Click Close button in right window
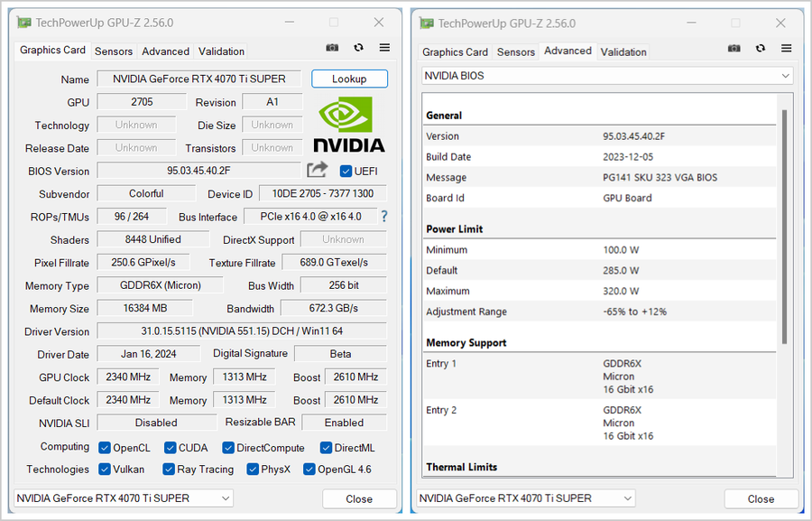Image resolution: width=812 pixels, height=521 pixels. click(761, 498)
